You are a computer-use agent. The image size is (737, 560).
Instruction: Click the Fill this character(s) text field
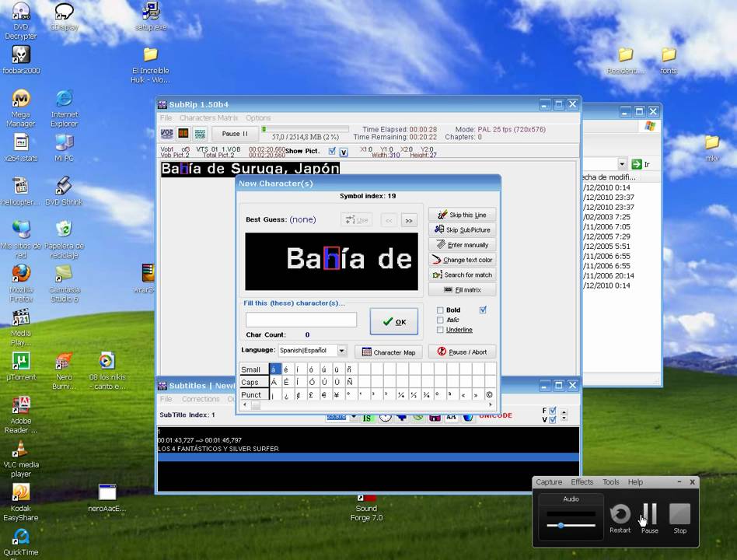pos(301,320)
